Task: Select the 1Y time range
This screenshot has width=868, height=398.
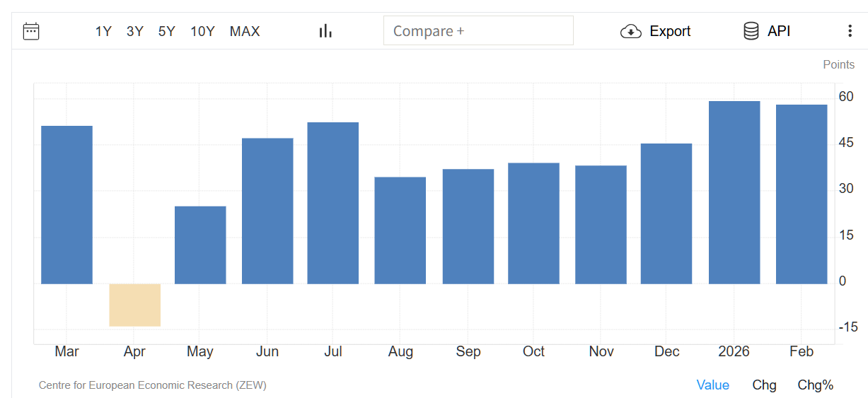Action: coord(103,31)
